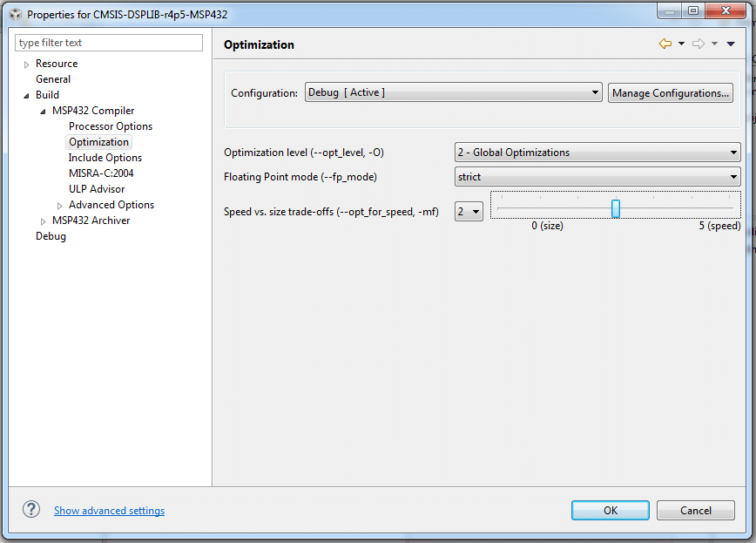Expand the MSP432 Archiver tree item

(x=42, y=220)
